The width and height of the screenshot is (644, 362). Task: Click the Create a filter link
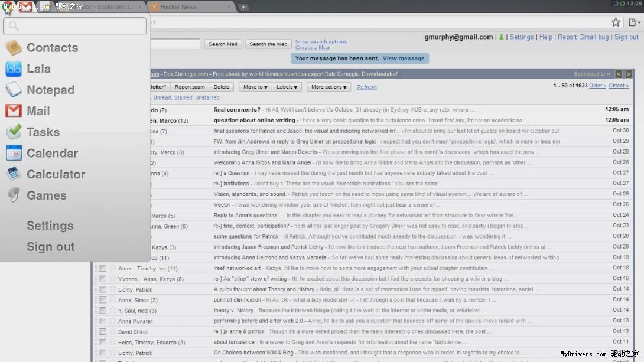pyautogui.click(x=313, y=48)
